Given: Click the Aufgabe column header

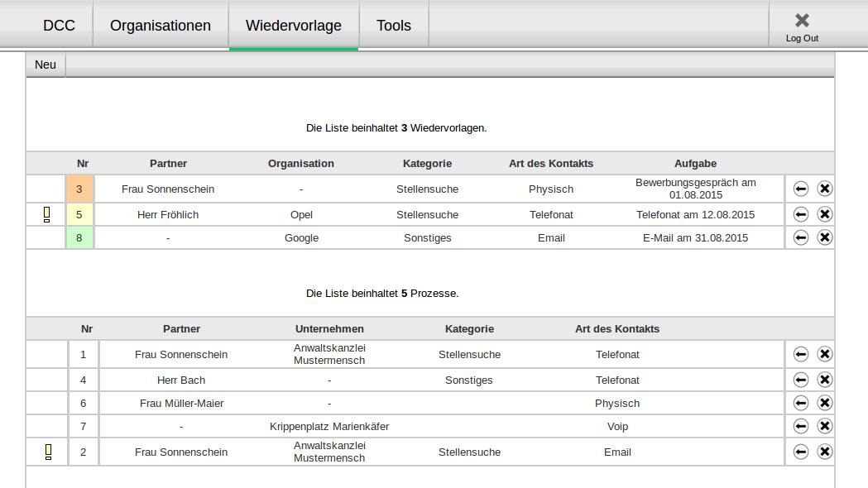Looking at the screenshot, I should pyautogui.click(x=695, y=163).
